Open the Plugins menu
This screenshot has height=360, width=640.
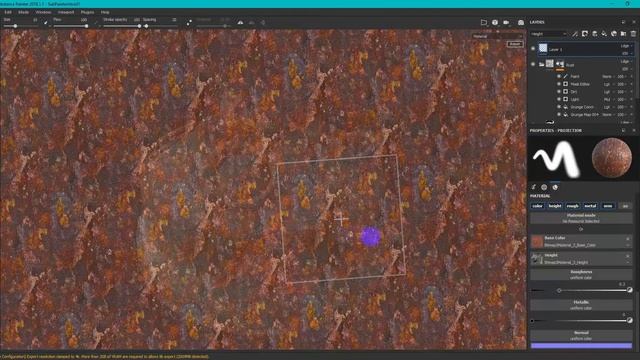point(87,12)
